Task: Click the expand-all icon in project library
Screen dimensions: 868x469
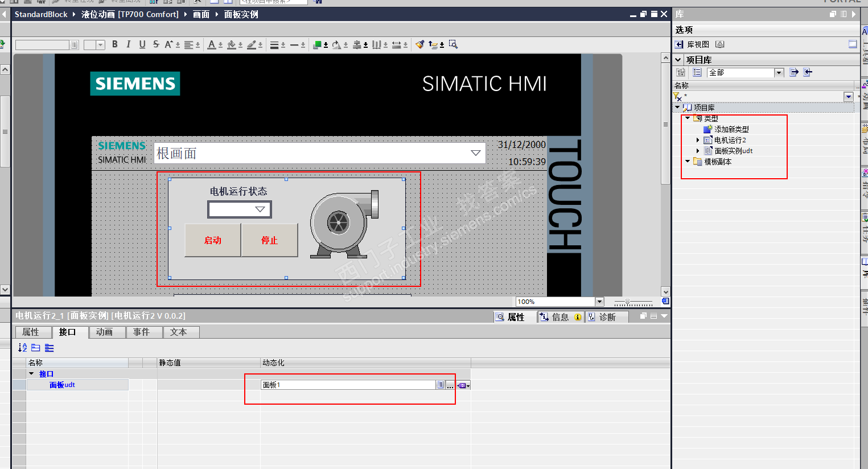Action: point(794,72)
